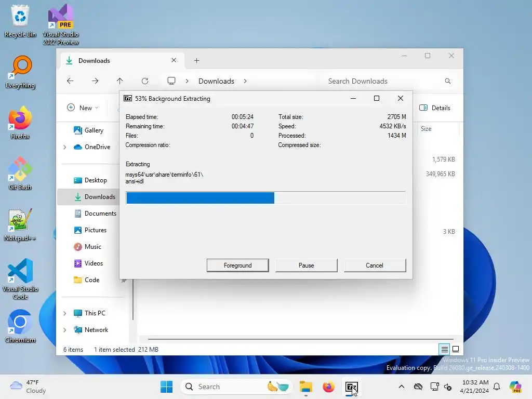
Task: Click the volume muted tray icon
Action: (x=448, y=387)
